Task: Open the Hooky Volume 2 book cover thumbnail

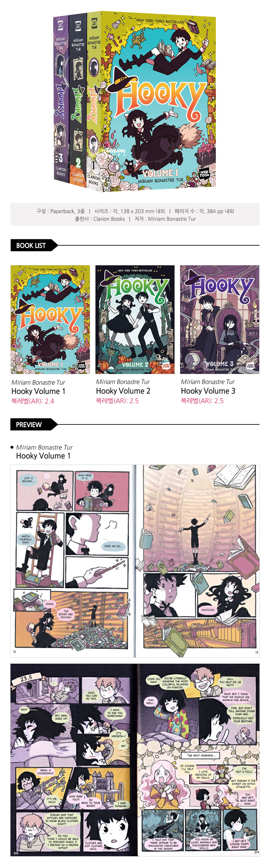Action: tap(135, 319)
